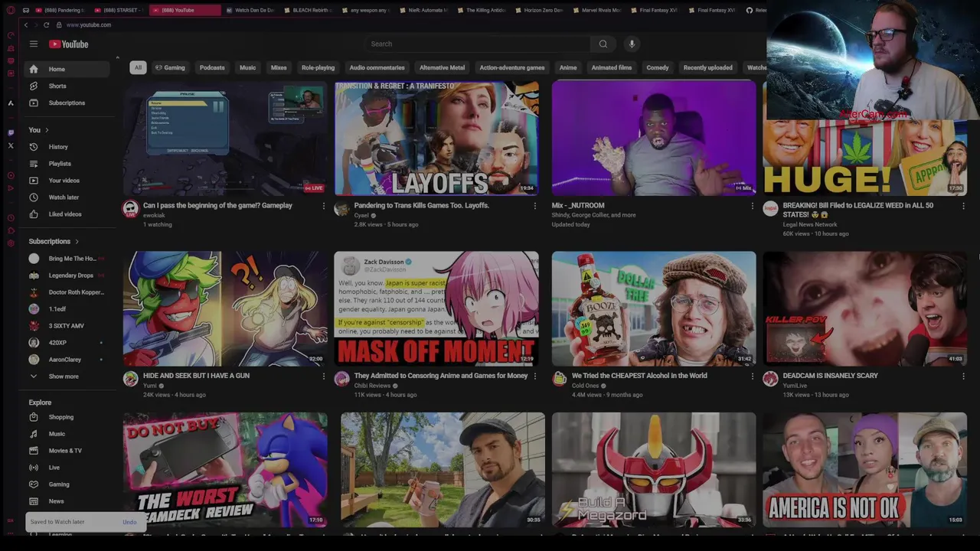The image size is (980, 551).
Task: Filter the feed by Podcasts
Action: tap(212, 68)
